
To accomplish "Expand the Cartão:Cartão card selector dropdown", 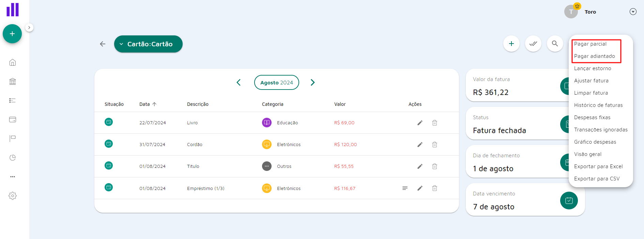I will (x=148, y=44).
